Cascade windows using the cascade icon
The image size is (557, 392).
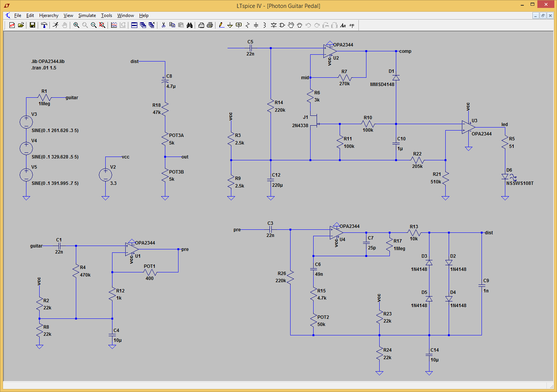click(143, 25)
